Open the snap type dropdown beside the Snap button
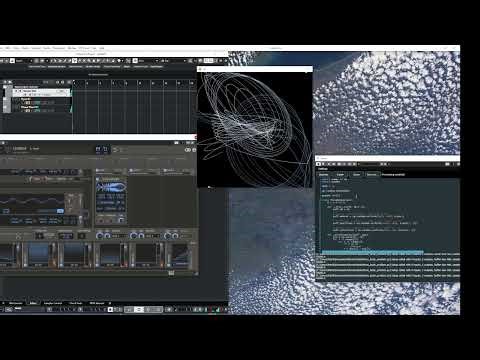Viewport: 480px width, 360px height. click(x=148, y=61)
